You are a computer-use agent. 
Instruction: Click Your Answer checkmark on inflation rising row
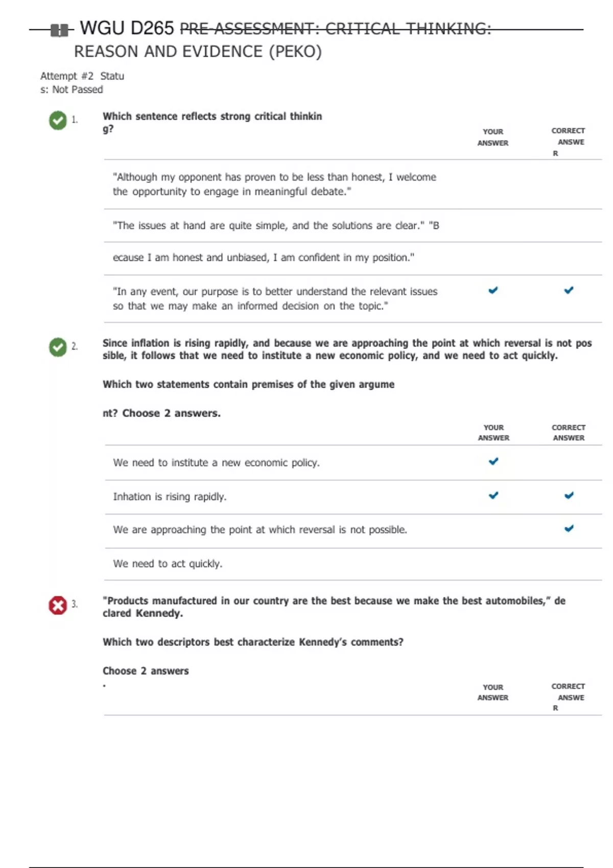coord(493,495)
